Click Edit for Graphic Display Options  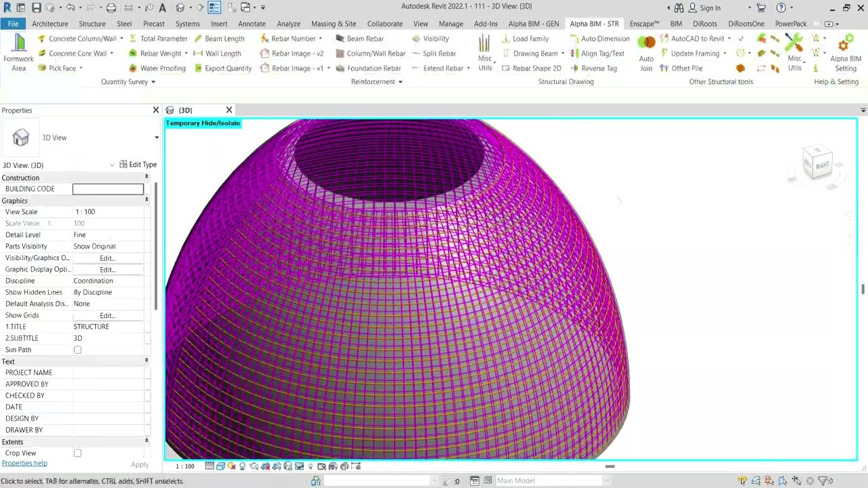coord(107,270)
